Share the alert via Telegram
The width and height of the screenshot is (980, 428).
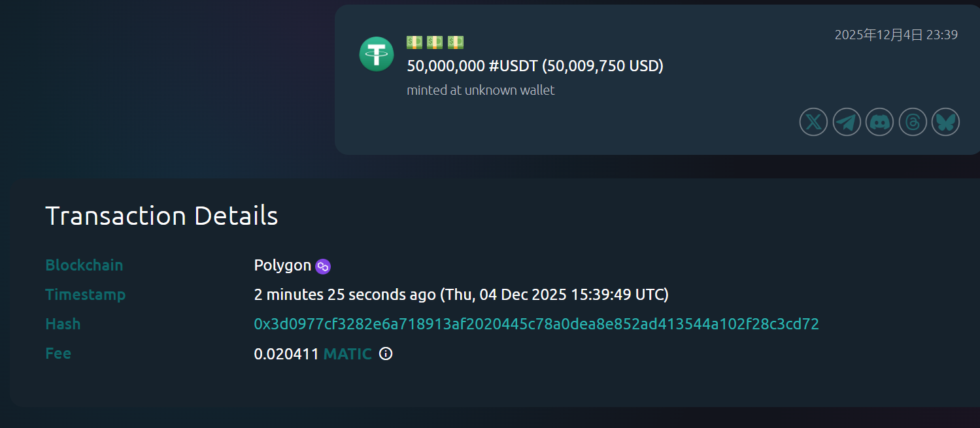coord(847,122)
